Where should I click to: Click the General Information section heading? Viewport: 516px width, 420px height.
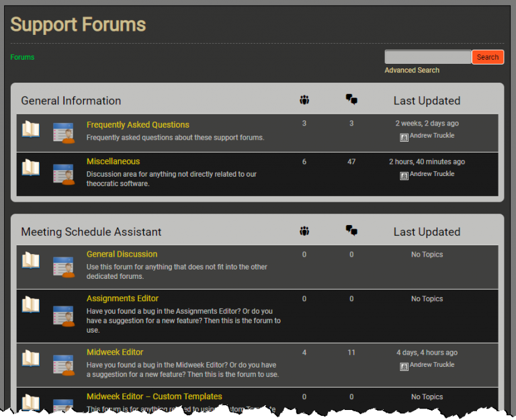click(71, 101)
